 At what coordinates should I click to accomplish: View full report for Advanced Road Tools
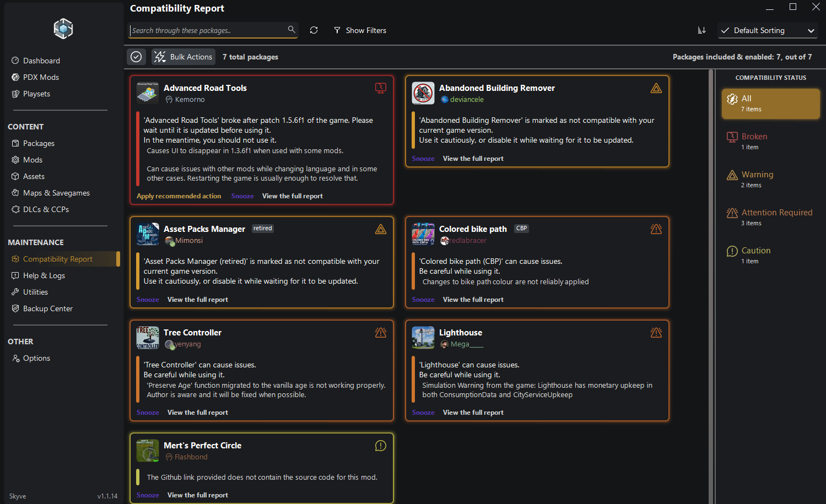coord(293,196)
